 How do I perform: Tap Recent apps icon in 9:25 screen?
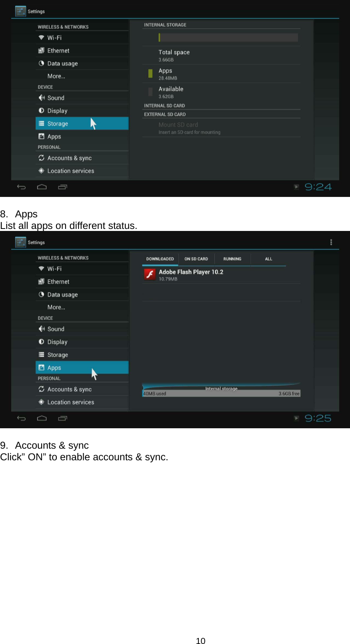[62, 418]
